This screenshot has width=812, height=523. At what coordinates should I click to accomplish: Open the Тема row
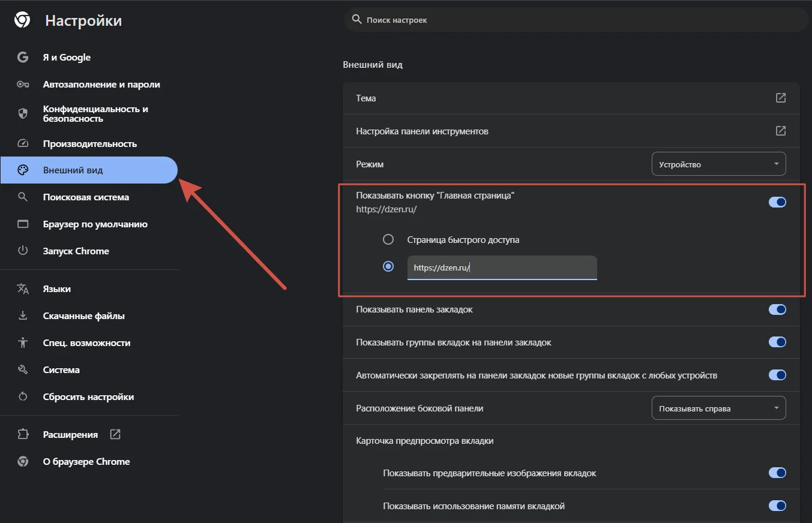[571, 98]
